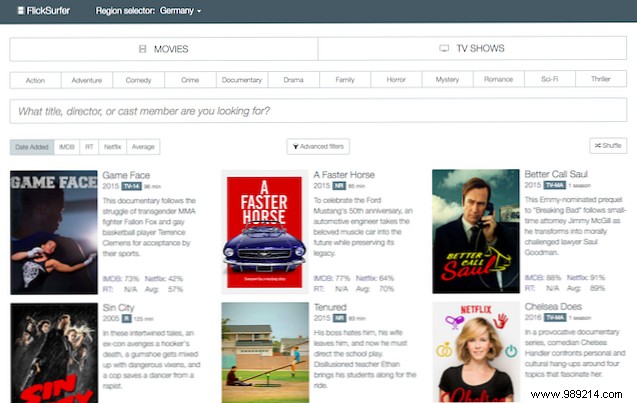Sort results by RT rating
Screen dimensions: 637x403
[89, 147]
